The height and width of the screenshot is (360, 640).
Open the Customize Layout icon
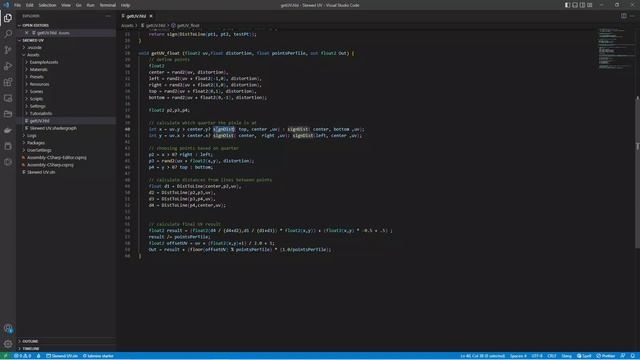589,5
